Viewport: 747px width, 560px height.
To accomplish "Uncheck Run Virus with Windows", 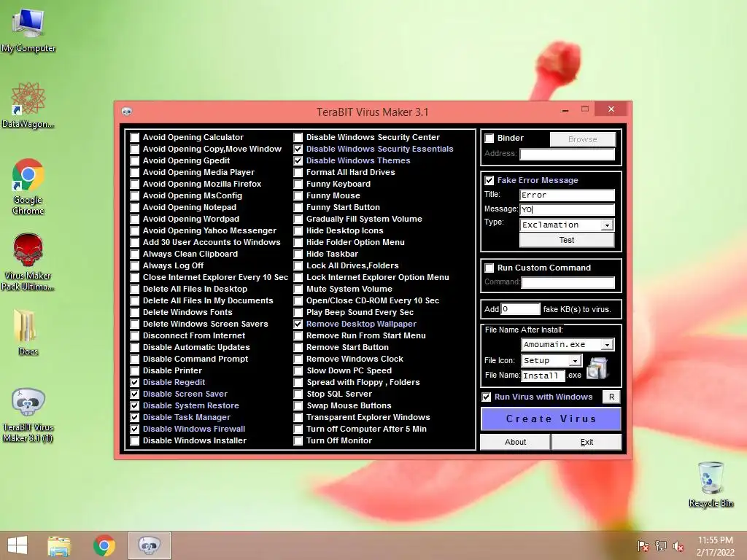I will pos(487,397).
